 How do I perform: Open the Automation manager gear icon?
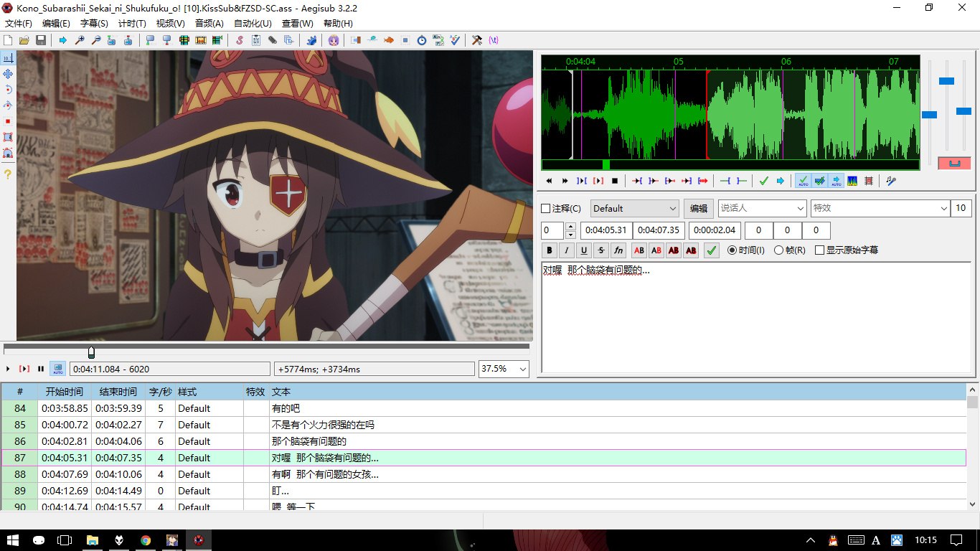(x=311, y=40)
